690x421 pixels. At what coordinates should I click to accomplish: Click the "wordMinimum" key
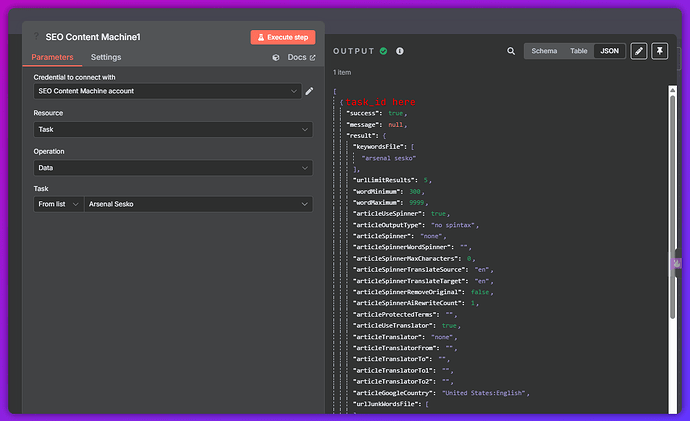point(379,192)
